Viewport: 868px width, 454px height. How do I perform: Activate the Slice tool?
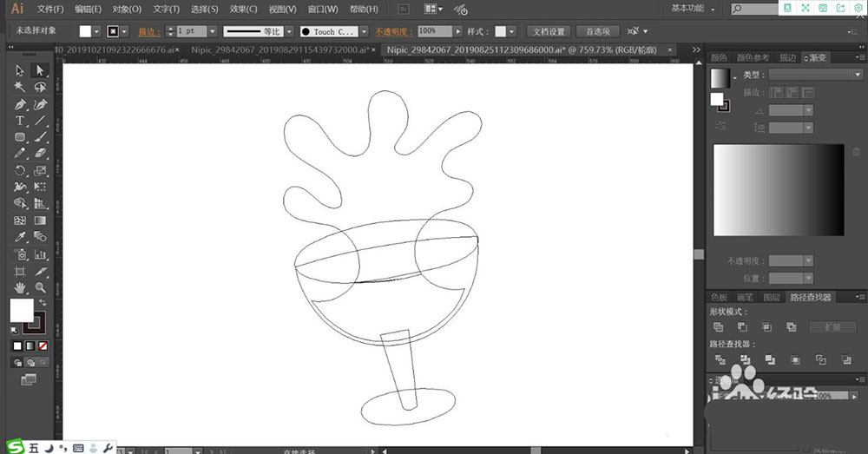tap(40, 272)
